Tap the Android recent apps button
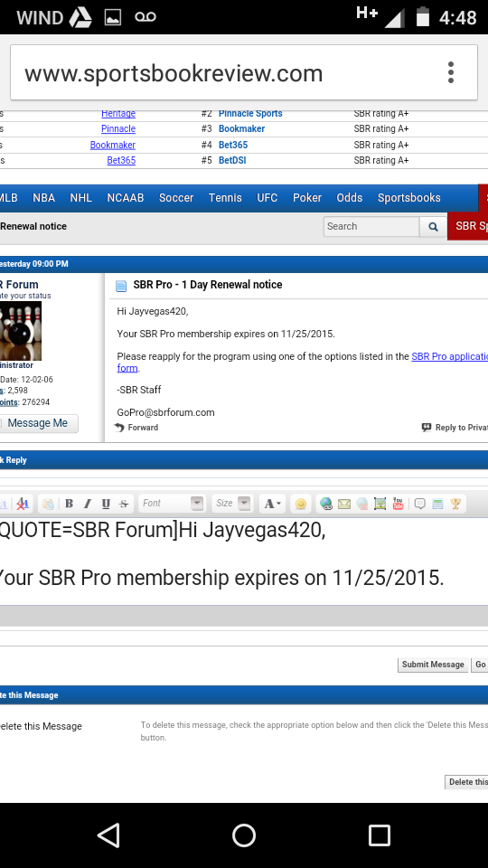This screenshot has height=868, width=488. (379, 835)
